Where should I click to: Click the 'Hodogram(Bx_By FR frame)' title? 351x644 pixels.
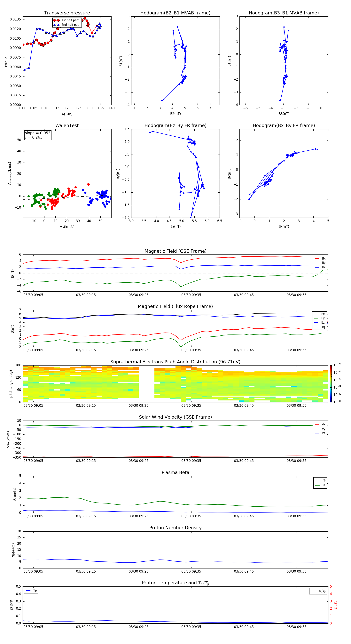pyautogui.click(x=284, y=125)
